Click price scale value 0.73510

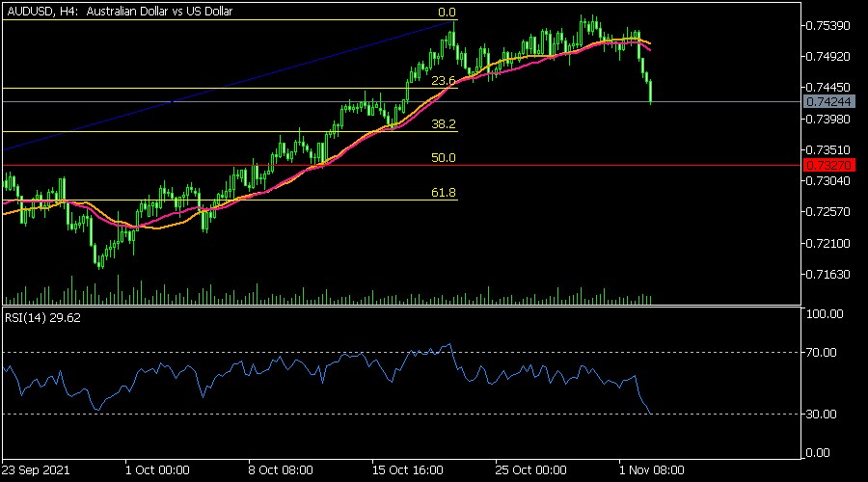828,150
